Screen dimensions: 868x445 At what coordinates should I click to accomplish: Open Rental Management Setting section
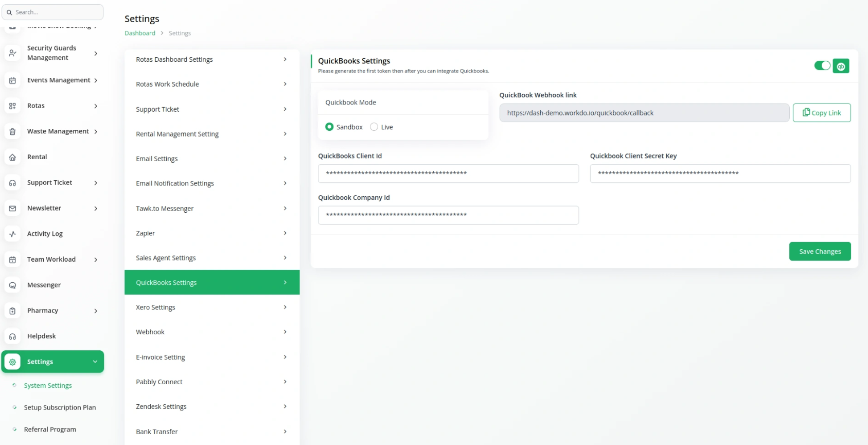(212, 134)
